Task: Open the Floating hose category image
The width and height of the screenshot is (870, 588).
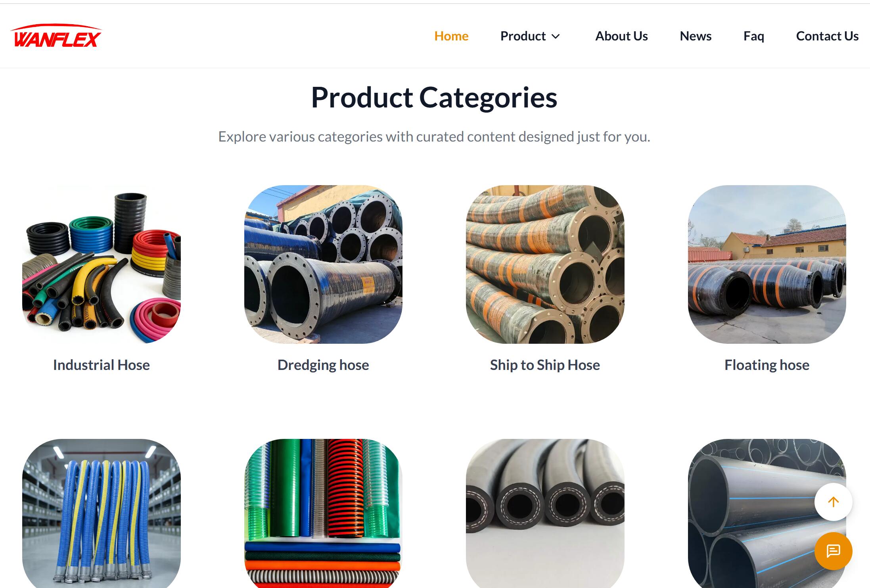Action: coord(767,264)
